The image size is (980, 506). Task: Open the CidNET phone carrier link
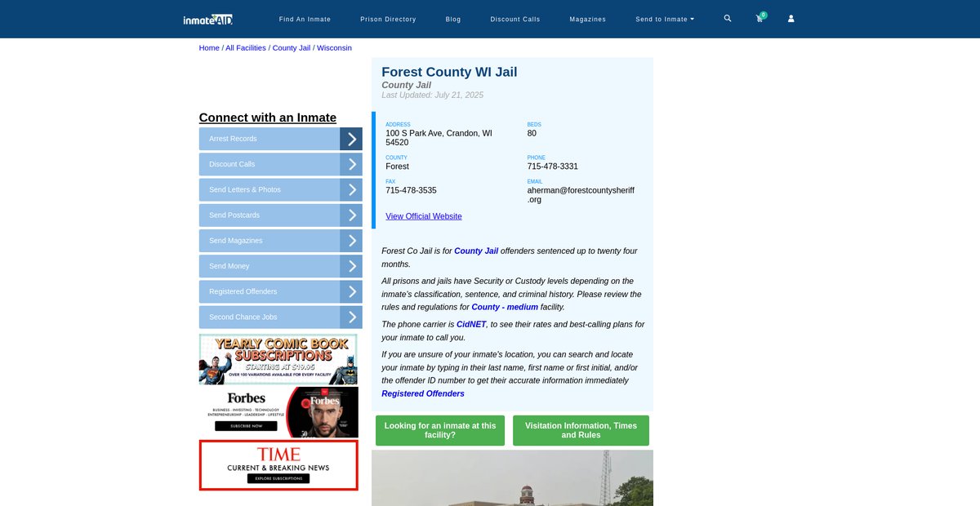click(471, 324)
